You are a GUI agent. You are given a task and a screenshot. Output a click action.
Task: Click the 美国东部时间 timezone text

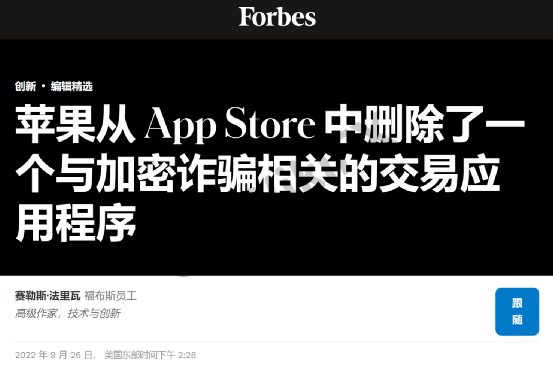click(130, 355)
